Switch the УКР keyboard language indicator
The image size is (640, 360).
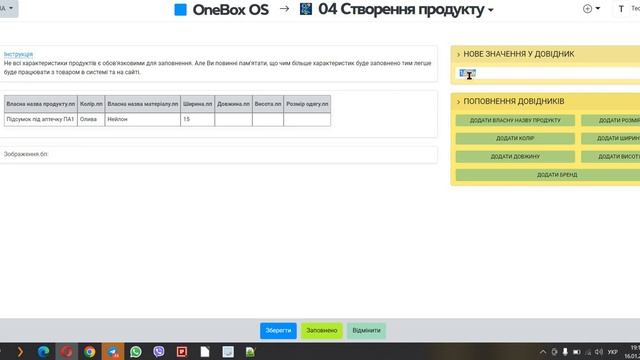[612, 352]
